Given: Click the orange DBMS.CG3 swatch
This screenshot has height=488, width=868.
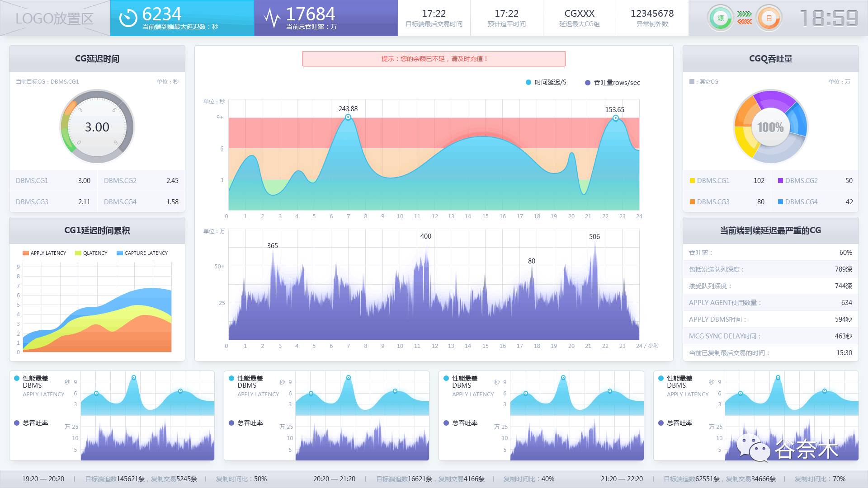Looking at the screenshot, I should tap(692, 202).
